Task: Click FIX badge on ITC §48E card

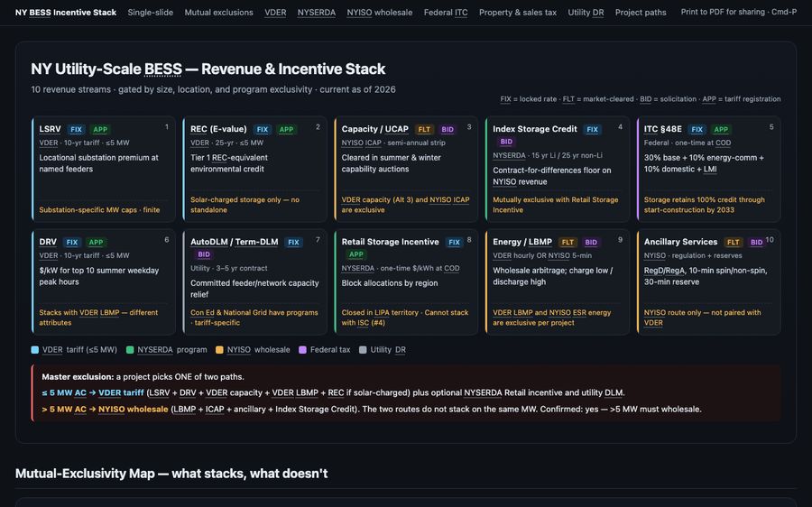Action: 697,130
